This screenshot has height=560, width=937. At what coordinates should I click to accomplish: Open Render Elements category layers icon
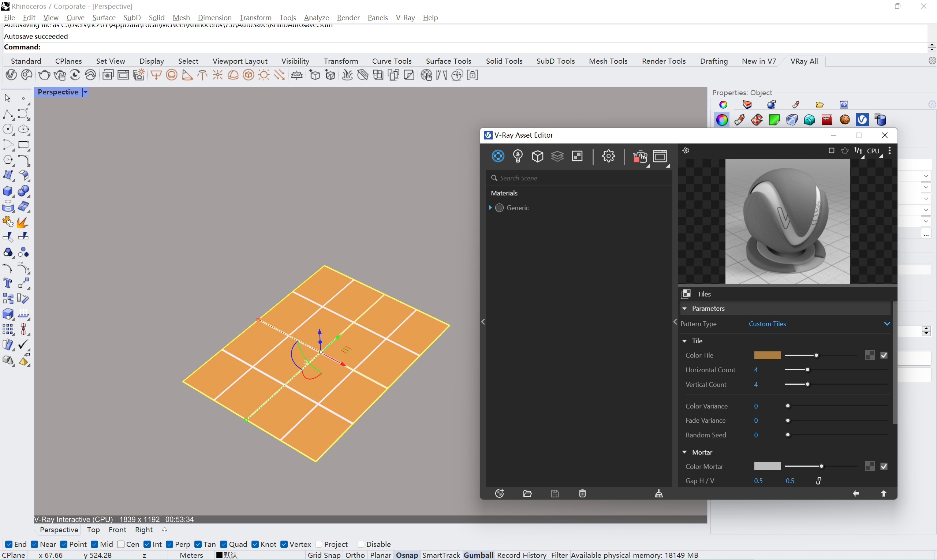point(557,156)
